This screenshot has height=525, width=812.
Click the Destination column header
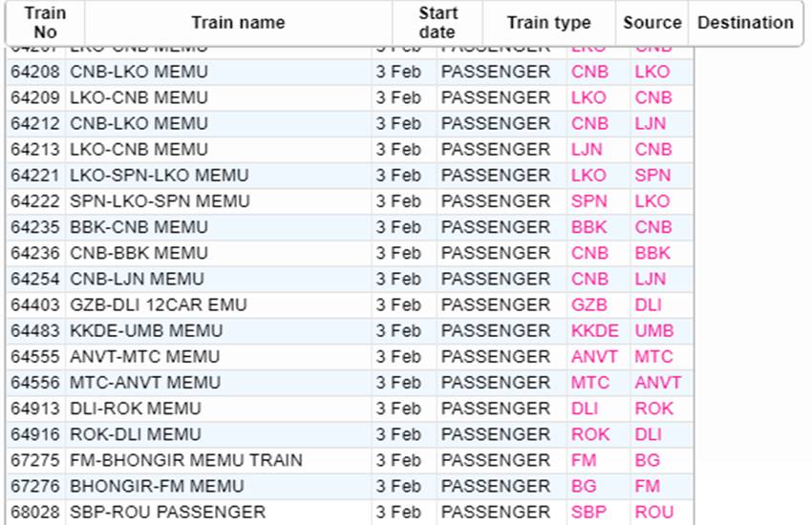tap(745, 23)
